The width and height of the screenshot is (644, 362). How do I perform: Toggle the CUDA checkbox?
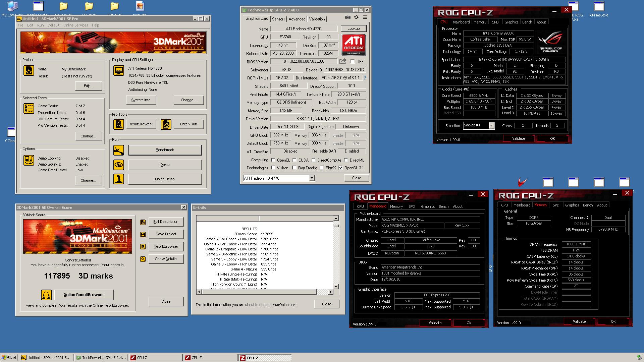pos(294,160)
